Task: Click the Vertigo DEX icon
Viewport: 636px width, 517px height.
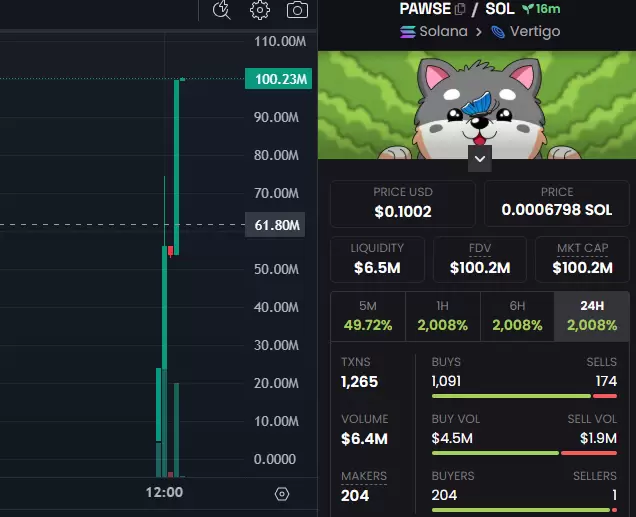Action: point(498,32)
